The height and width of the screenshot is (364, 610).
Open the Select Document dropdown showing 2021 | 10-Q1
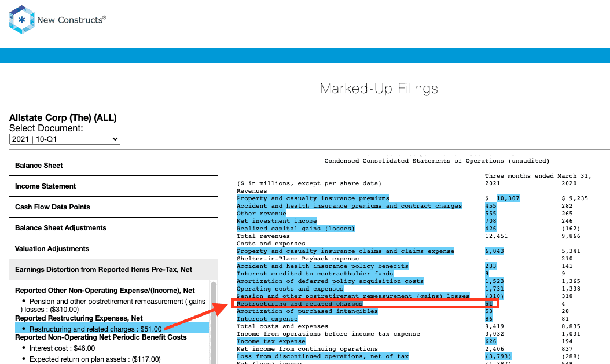[x=65, y=139]
